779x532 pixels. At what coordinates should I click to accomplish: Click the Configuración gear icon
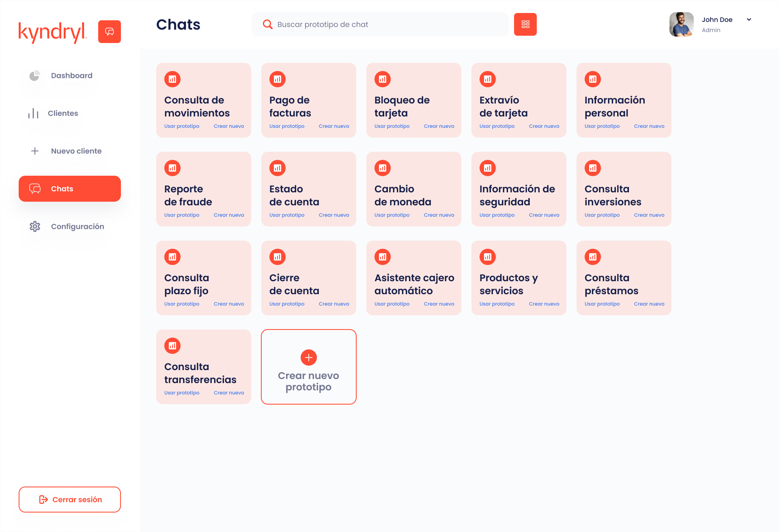pos(35,226)
